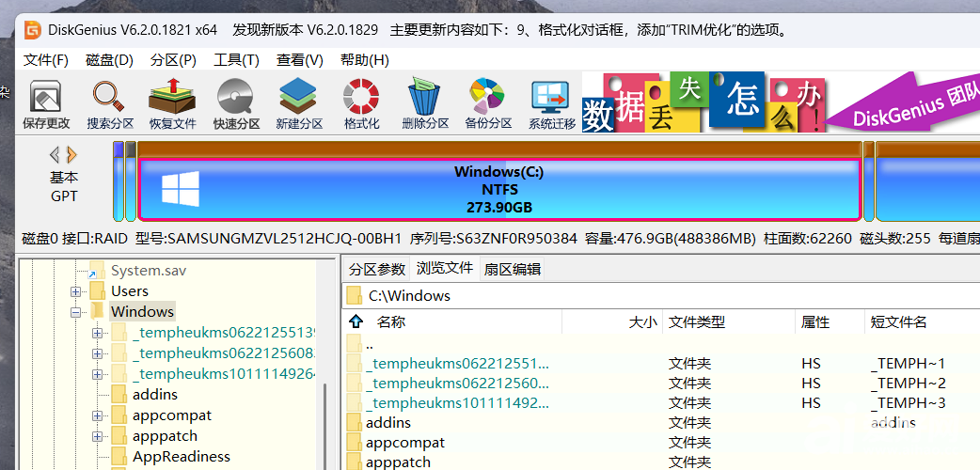Switch to the 扇区编辑 tab

[x=512, y=270]
